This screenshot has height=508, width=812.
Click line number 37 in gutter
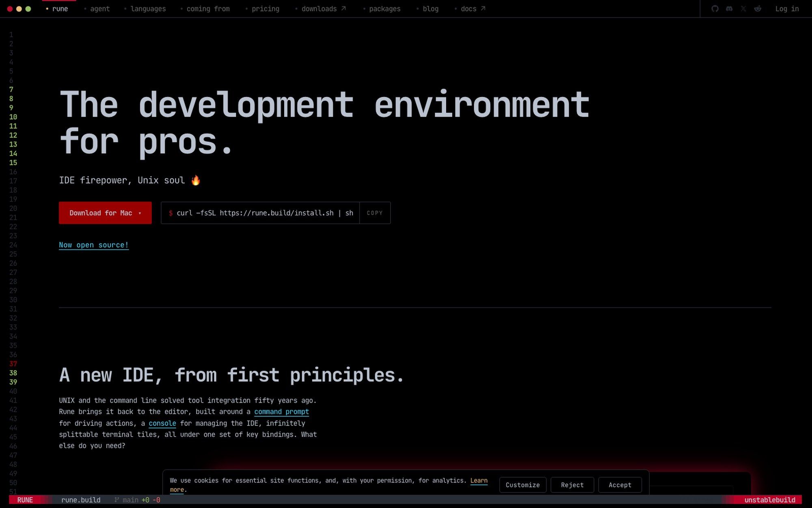(13, 364)
